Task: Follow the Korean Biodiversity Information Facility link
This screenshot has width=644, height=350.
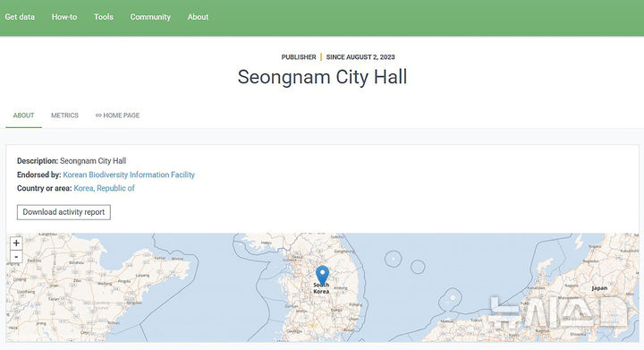Action: pyautogui.click(x=129, y=175)
